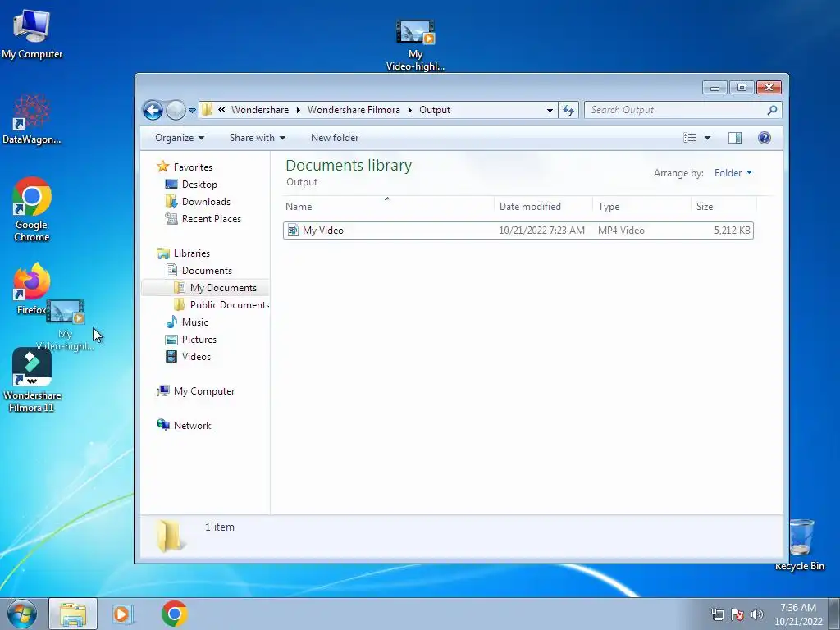This screenshot has width=840, height=630.
Task: Open the Share with menu
Action: point(257,138)
